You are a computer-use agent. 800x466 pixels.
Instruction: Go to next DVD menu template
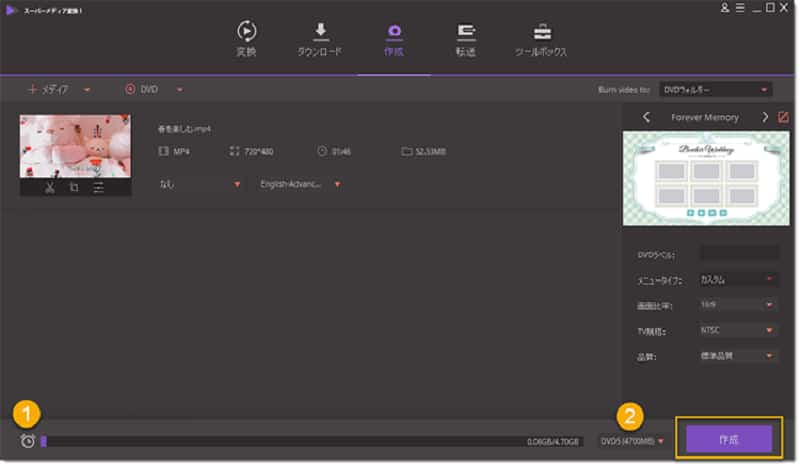coord(765,117)
